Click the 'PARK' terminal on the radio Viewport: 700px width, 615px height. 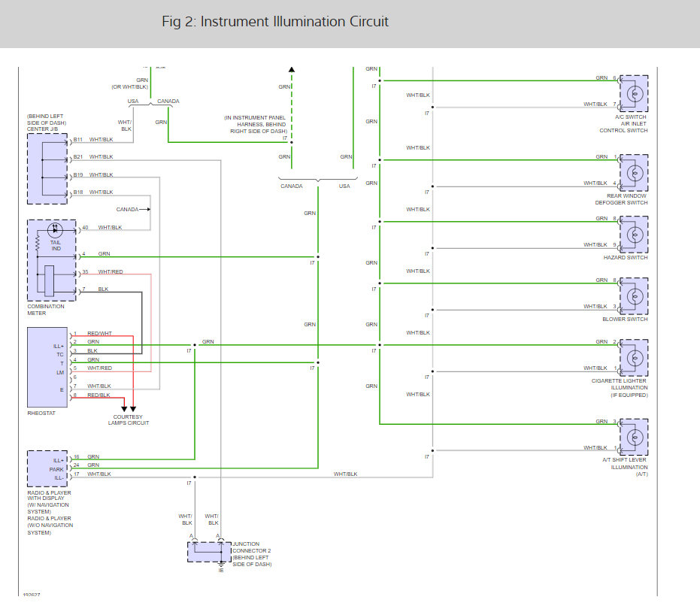[x=56, y=469]
